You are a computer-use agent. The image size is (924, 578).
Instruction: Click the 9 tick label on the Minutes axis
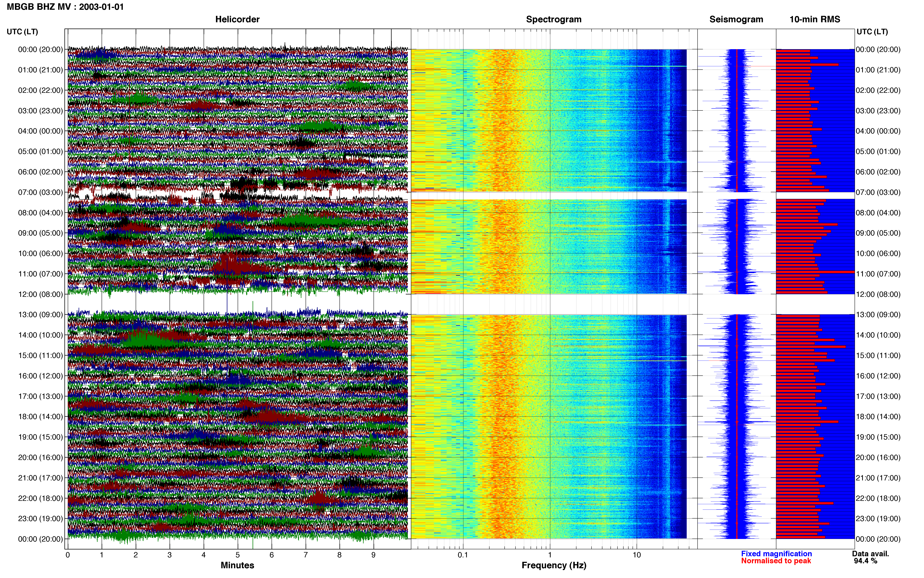coord(374,555)
